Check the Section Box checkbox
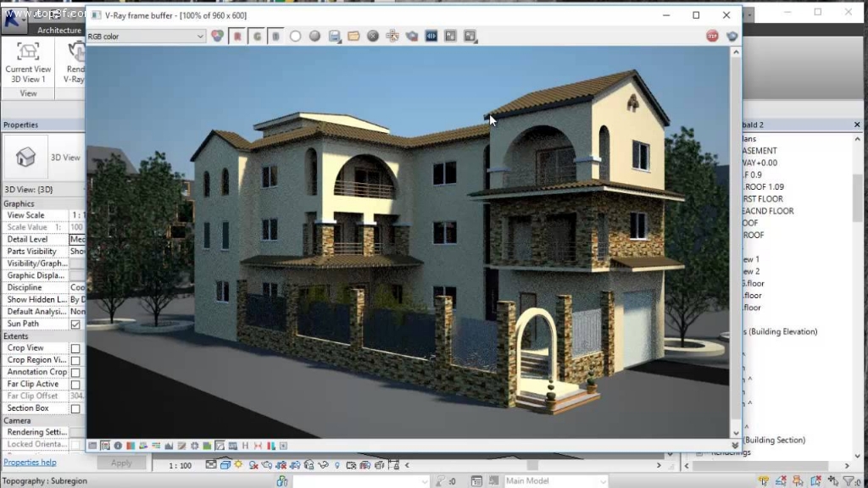Image resolution: width=868 pixels, height=488 pixels. (x=75, y=408)
